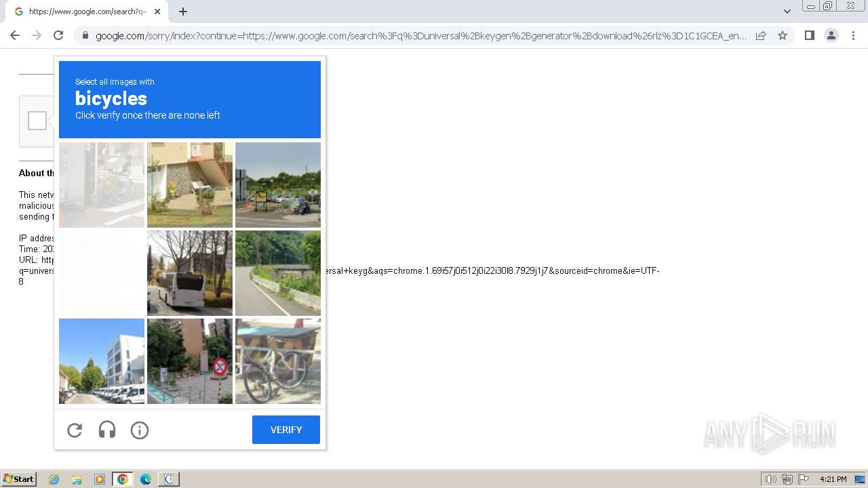868x488 pixels.
Task: Open the Chrome three-dot menu
Action: [x=853, y=35]
